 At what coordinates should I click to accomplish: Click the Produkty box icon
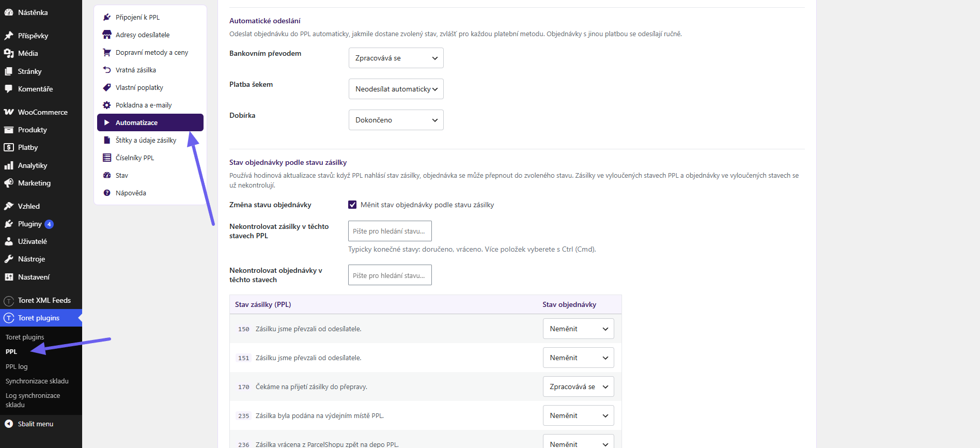pos(9,130)
